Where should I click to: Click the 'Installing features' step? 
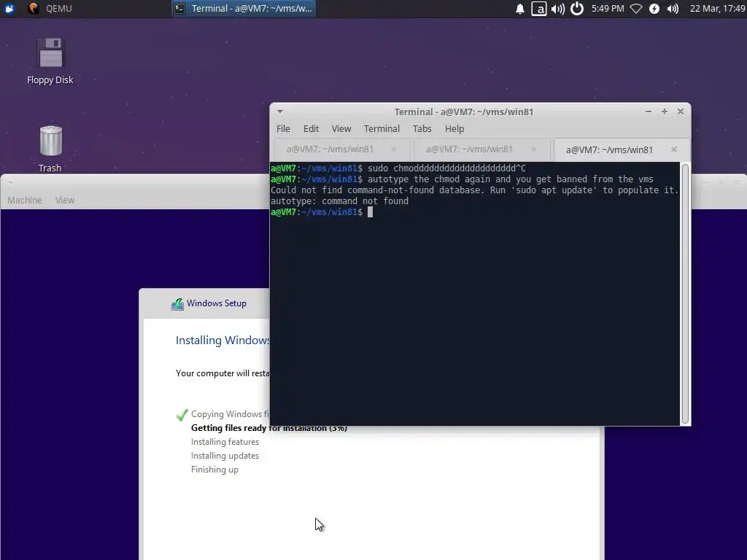(225, 442)
